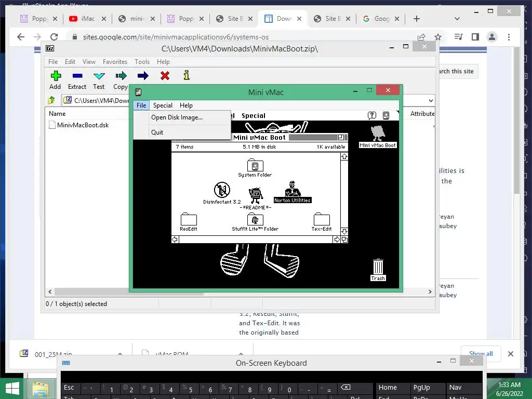532x399 pixels.
Task: Click the Mac window scroll down arrow
Action: 344,231
